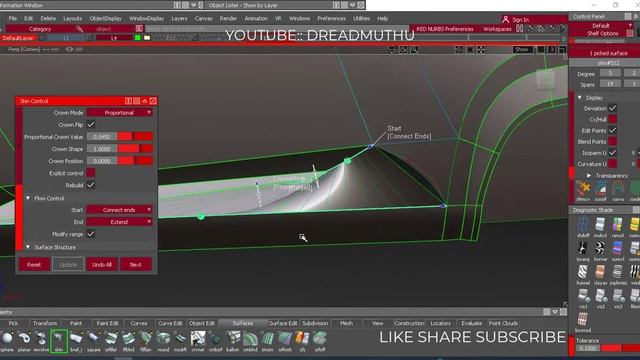Click the Crown Position value field
Image resolution: width=640 pixels, height=360 pixels.
[x=102, y=161]
